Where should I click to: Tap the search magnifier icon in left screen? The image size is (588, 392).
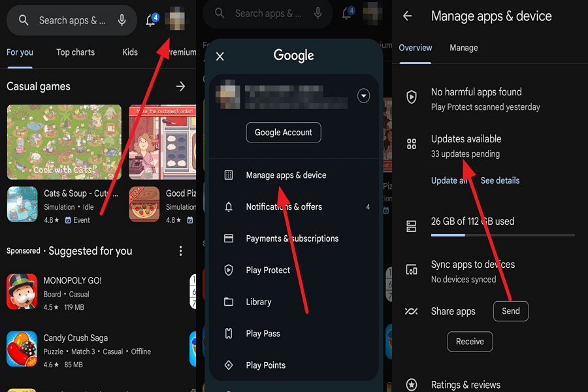pos(24,20)
